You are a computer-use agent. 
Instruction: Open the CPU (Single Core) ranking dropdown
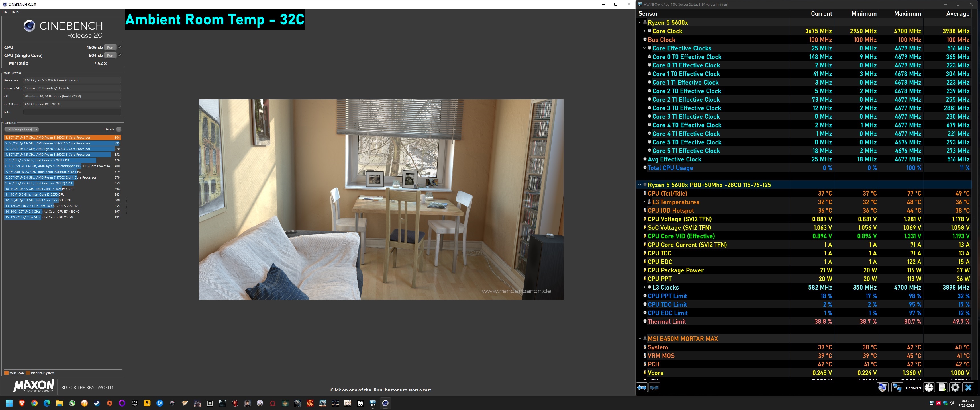[22, 129]
